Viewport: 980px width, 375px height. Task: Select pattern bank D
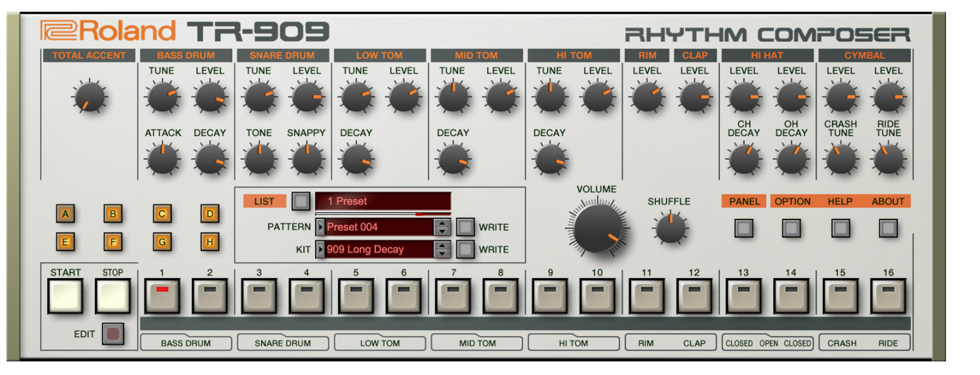coord(210,214)
